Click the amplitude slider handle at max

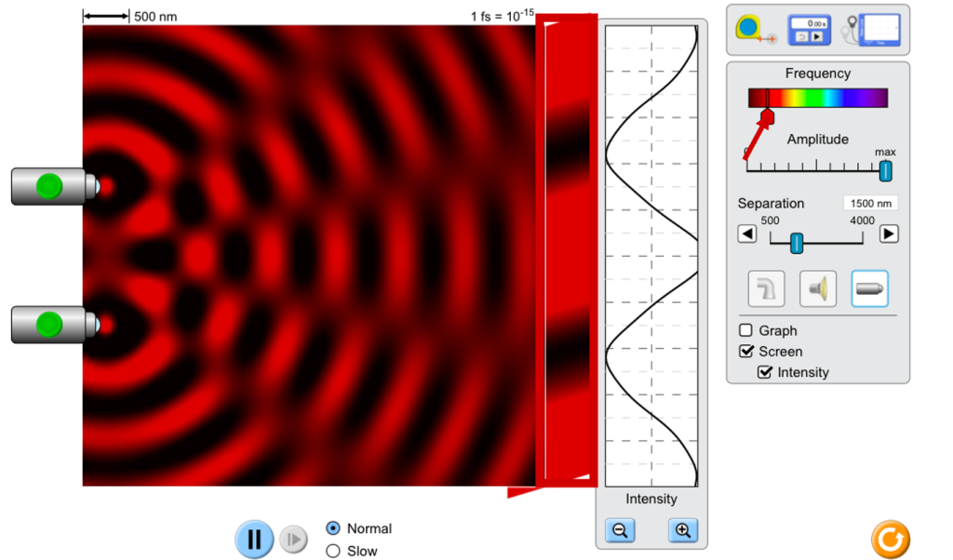886,171
